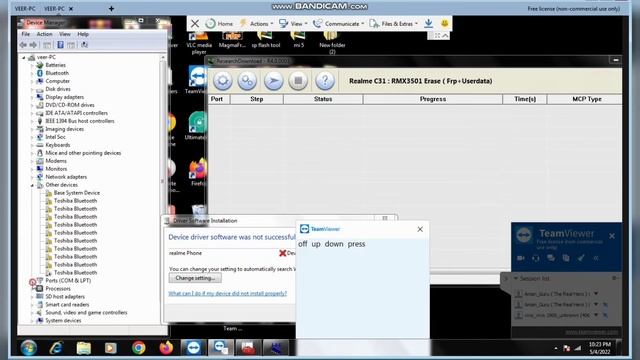
Task: Collapse the Session list section
Action: [x=516, y=278]
